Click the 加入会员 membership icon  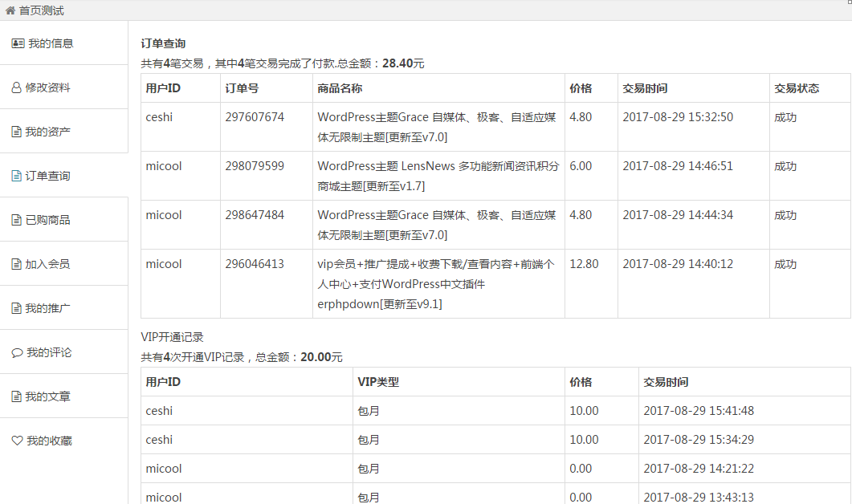point(17,262)
